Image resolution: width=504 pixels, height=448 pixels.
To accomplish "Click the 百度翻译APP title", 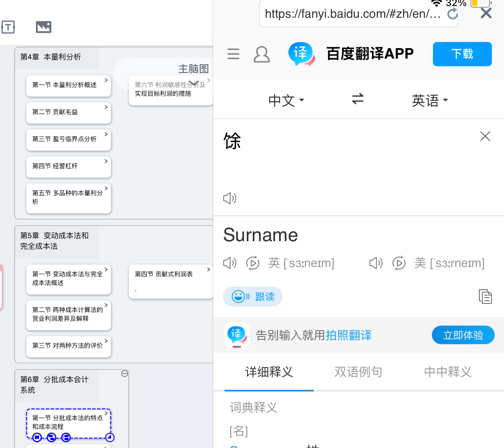I will point(370,54).
